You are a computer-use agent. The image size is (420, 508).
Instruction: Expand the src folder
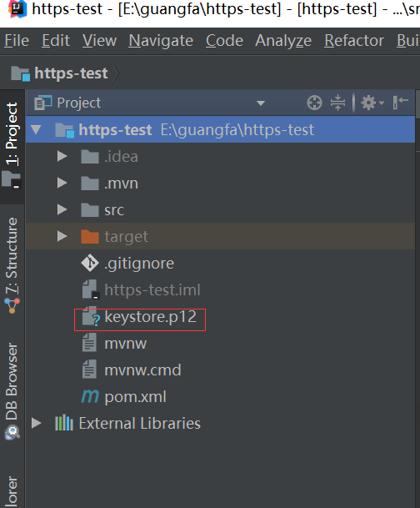(62, 209)
